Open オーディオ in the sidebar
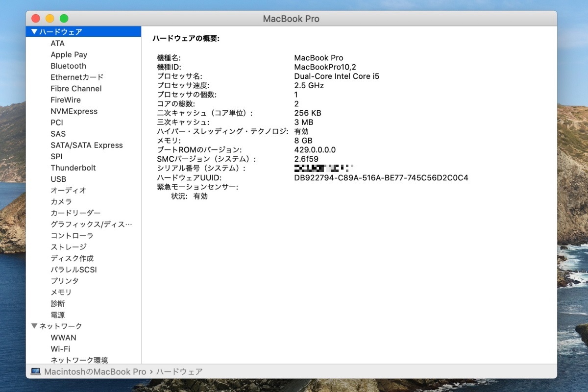This screenshot has height=392, width=588. coord(69,191)
